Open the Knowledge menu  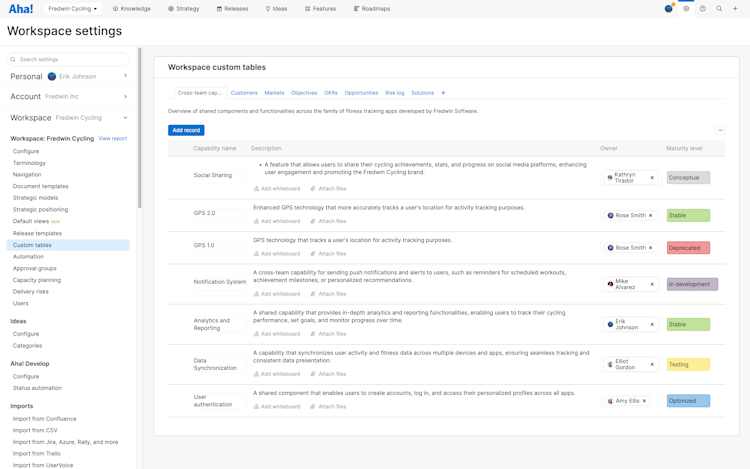point(132,9)
